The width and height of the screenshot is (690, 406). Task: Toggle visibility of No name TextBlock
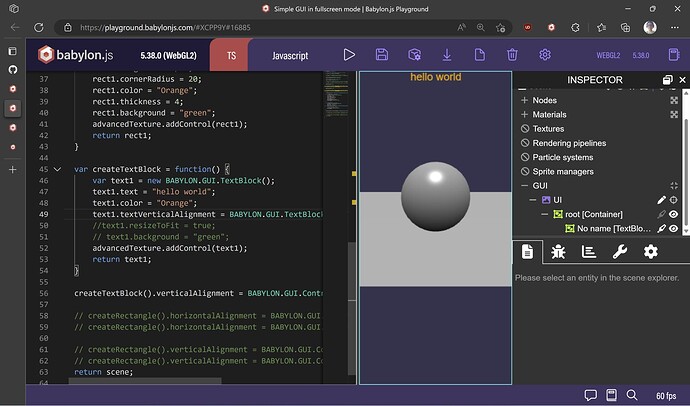point(673,228)
